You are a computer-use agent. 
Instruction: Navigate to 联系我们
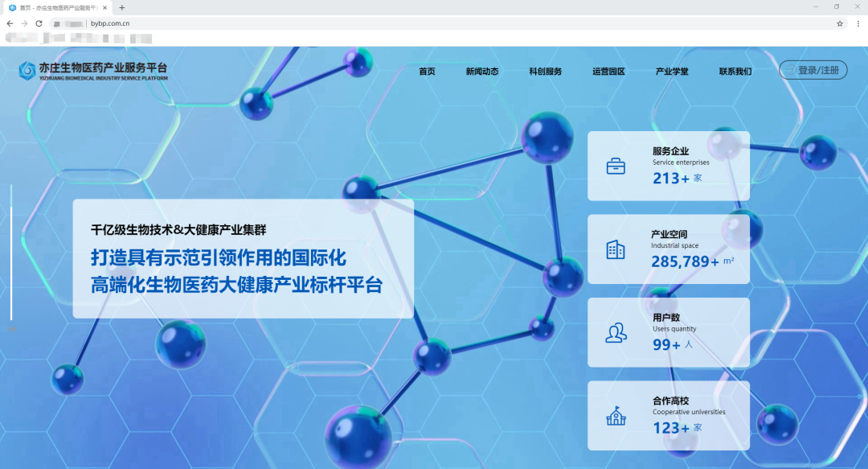pyautogui.click(x=735, y=71)
